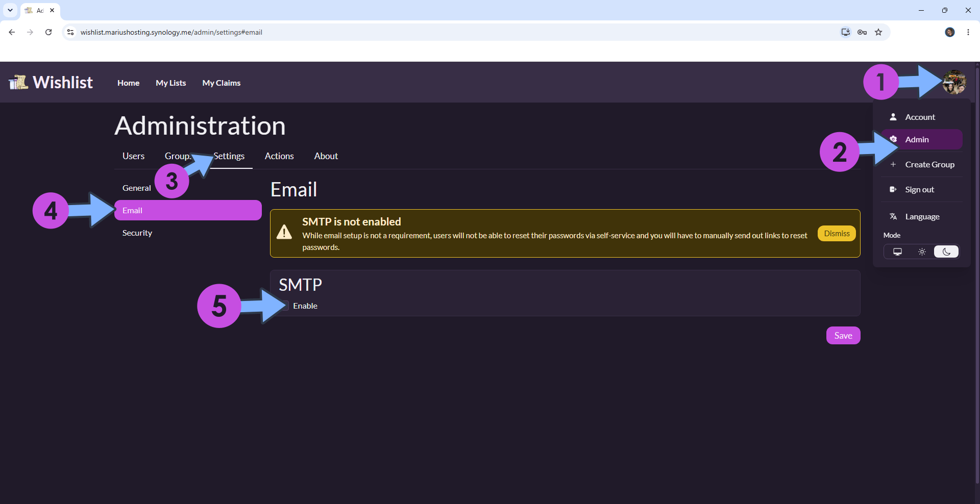Open the user avatar profile menu
This screenshot has width=980, height=504.
coord(954,82)
